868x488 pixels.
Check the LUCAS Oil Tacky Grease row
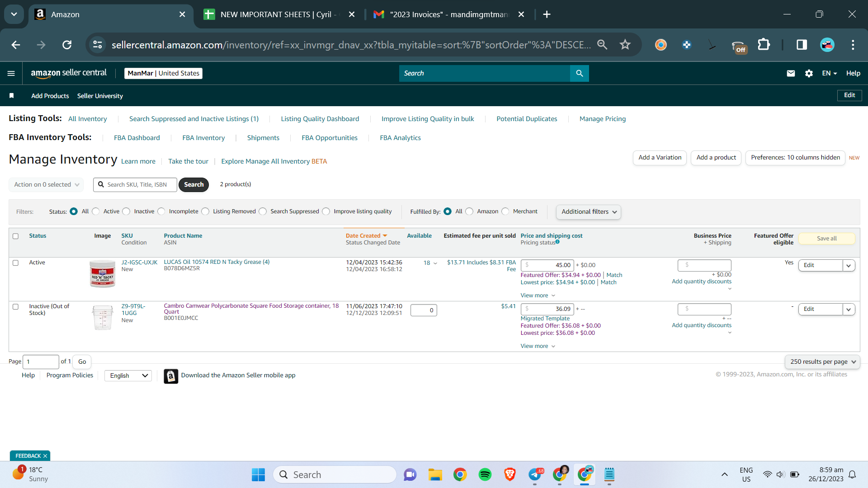(15, 263)
